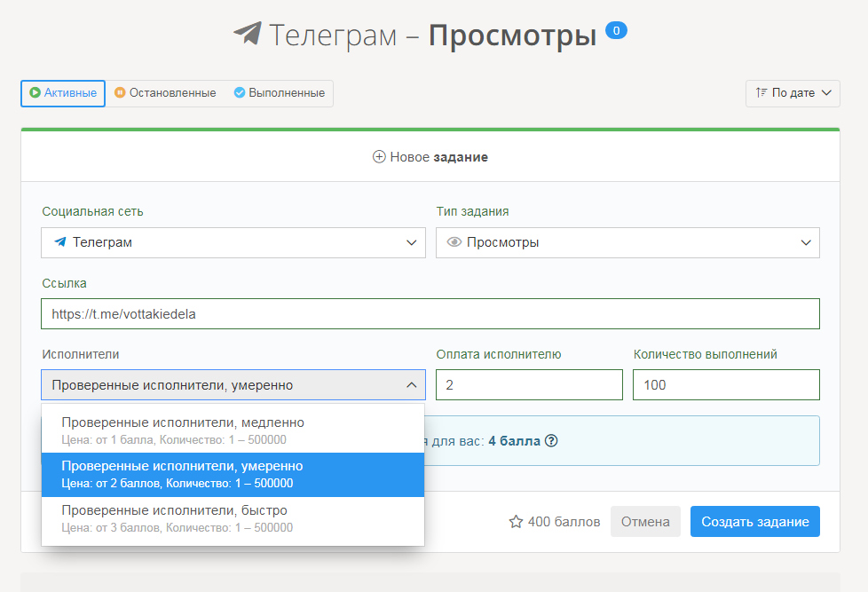Screen dimensions: 868x592
Task: Open the По дате sorting dropdown
Action: pyautogui.click(x=793, y=93)
